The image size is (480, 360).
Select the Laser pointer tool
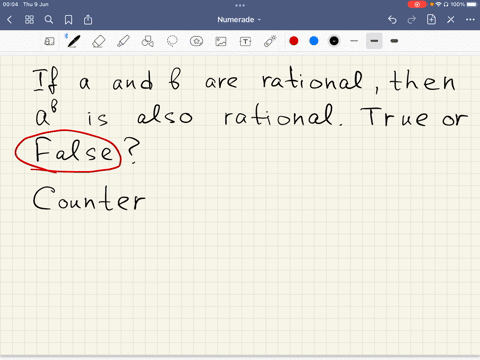click(x=270, y=41)
